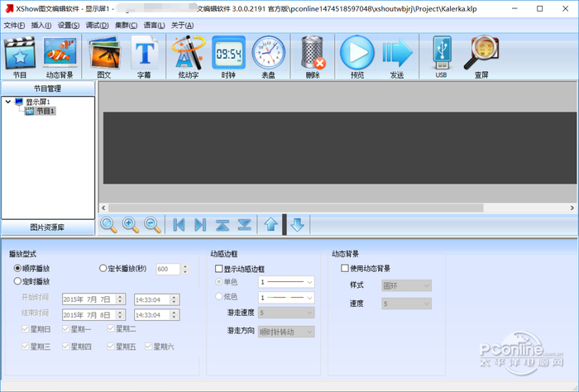Open 调试(D) menu
The height and width of the screenshot is (392, 579).
pyautogui.click(x=97, y=25)
